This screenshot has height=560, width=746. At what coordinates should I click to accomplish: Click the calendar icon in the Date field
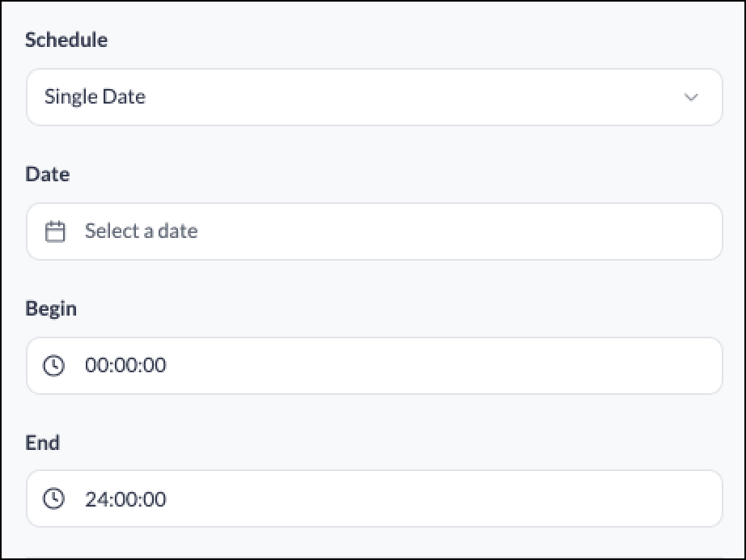pyautogui.click(x=55, y=231)
